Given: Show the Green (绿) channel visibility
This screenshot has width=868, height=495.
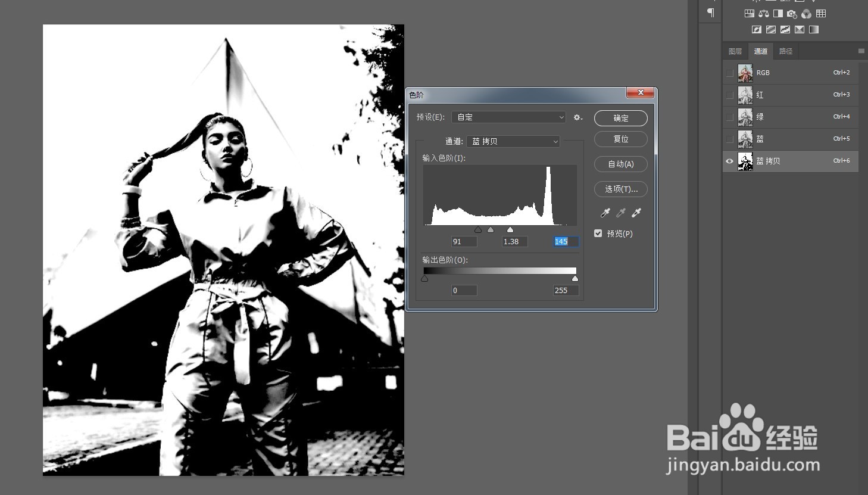Looking at the screenshot, I should tap(729, 117).
